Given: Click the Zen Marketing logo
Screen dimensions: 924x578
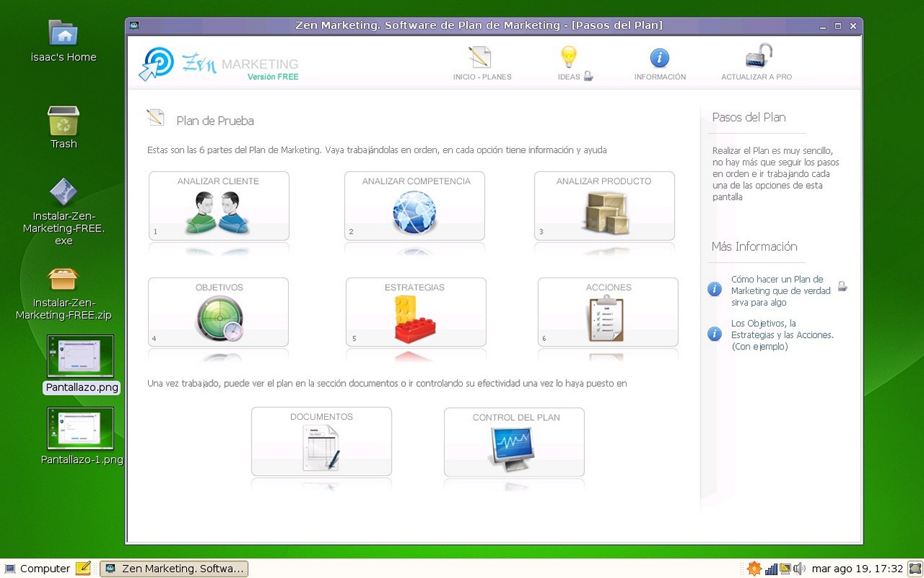Looking at the screenshot, I should click(218, 64).
